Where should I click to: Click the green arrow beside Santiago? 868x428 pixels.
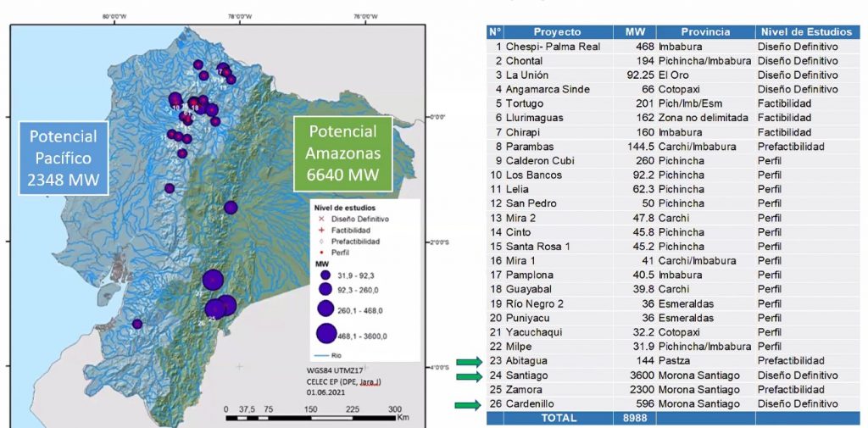point(469,376)
